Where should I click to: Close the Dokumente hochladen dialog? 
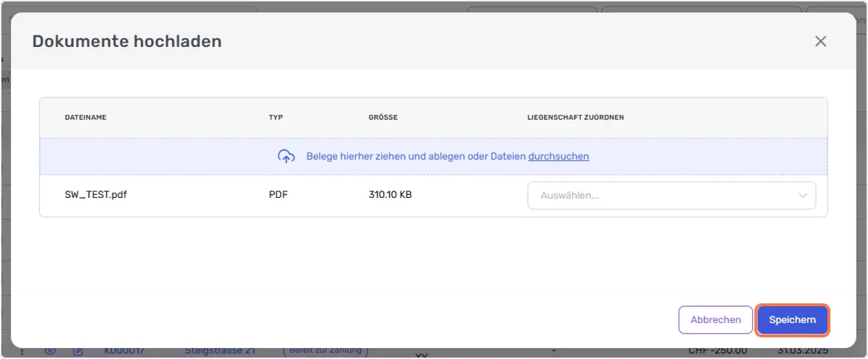click(x=820, y=41)
